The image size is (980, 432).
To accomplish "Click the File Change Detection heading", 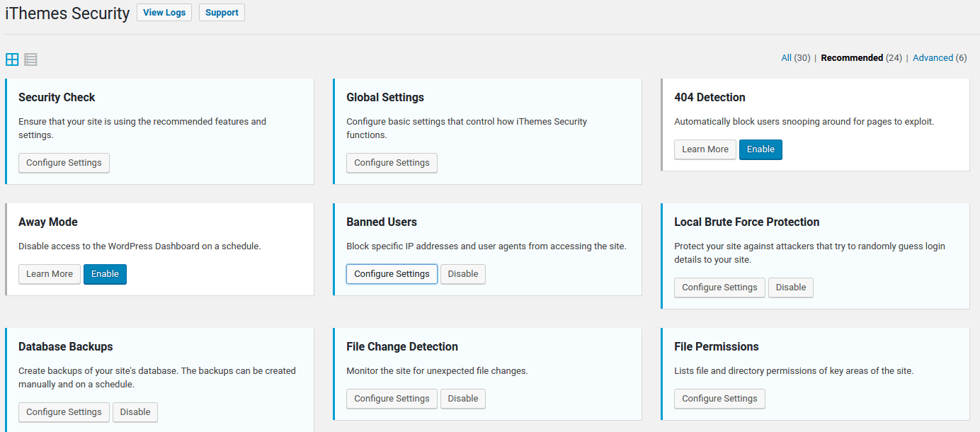I will pyautogui.click(x=402, y=346).
